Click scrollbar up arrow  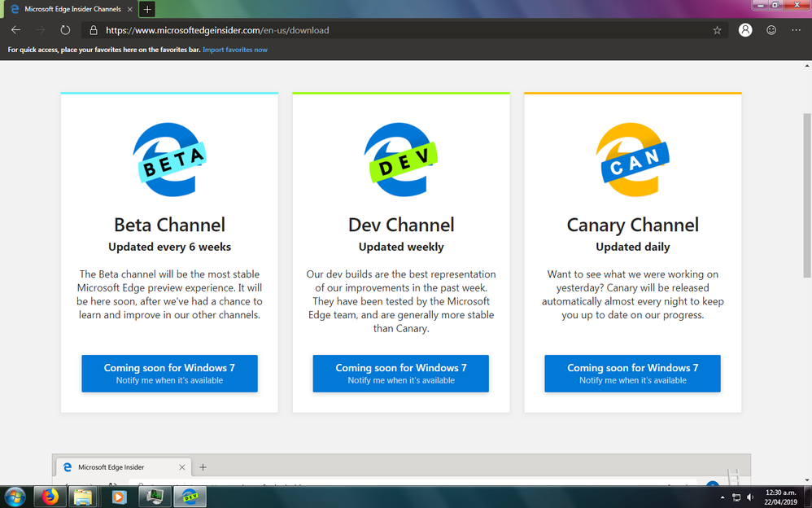click(x=807, y=66)
